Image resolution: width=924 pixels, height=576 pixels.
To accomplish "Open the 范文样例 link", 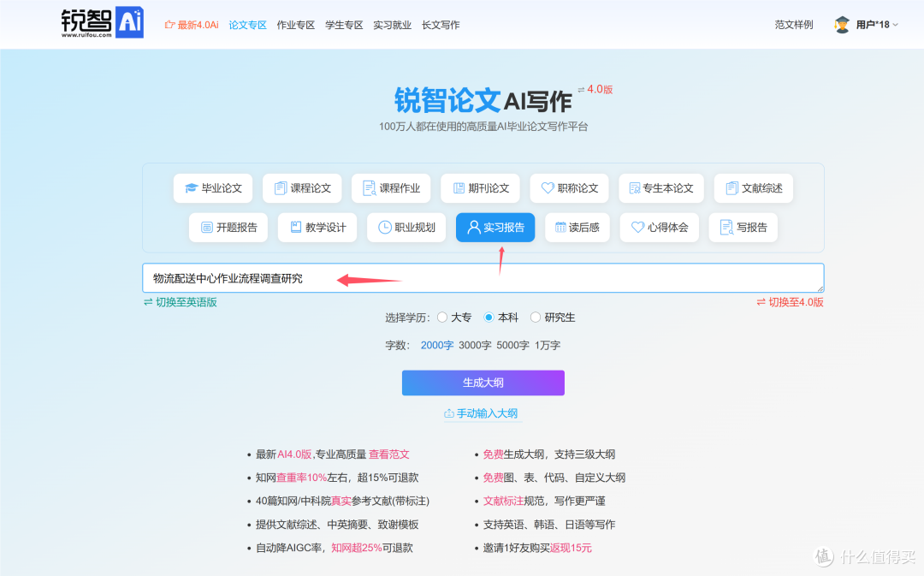I will click(x=794, y=25).
